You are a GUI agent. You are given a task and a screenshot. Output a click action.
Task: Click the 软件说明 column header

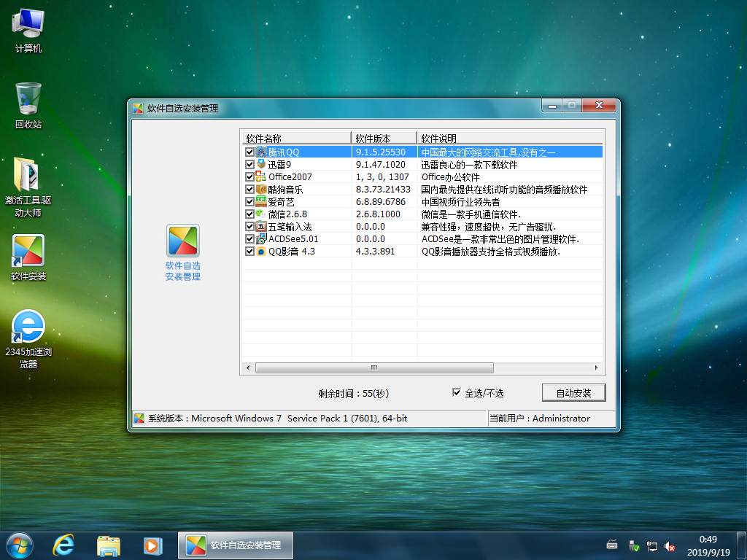(510, 138)
